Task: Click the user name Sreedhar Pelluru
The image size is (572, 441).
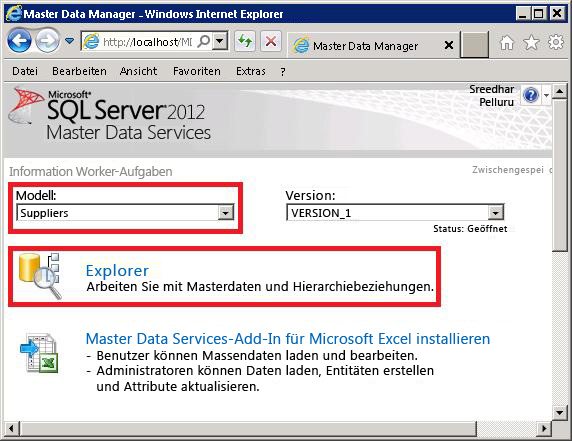Action: pos(492,96)
